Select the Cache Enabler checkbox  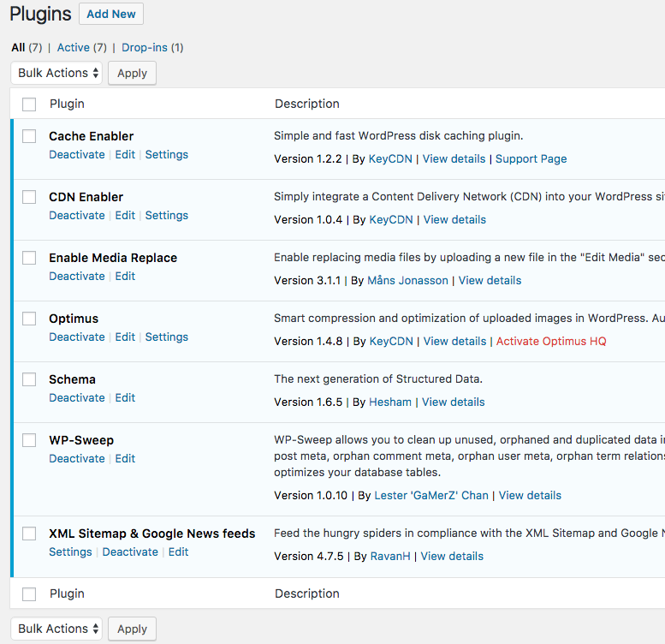coord(29,136)
